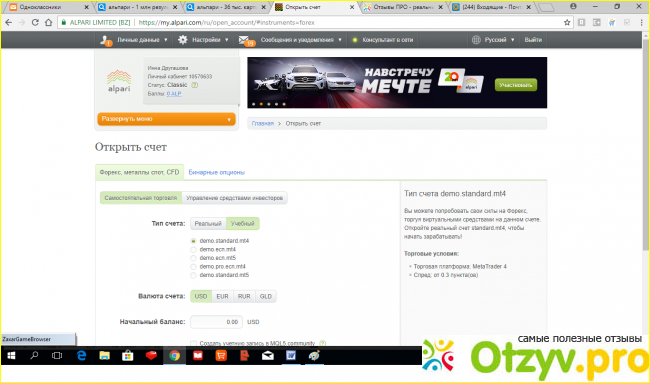Viewport: 650px width, 383px height.
Task: Choose demo.standard.mt5 account type
Action: coord(193,275)
